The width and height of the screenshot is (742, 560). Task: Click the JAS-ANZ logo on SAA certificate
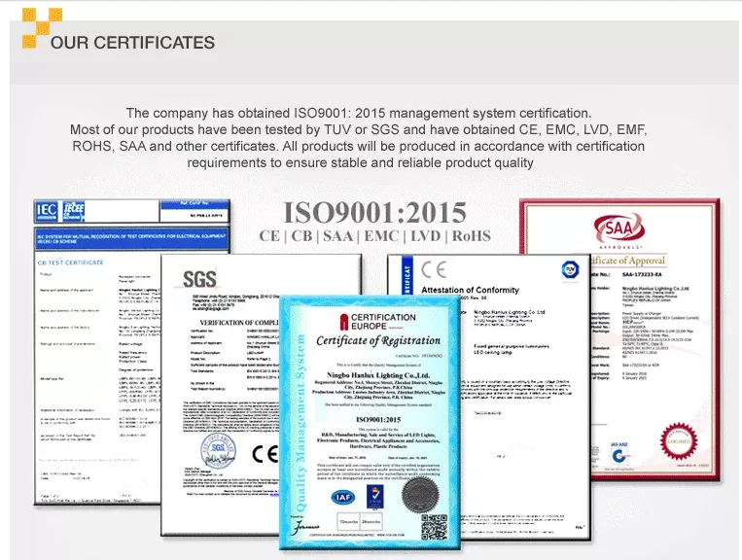coord(618,454)
